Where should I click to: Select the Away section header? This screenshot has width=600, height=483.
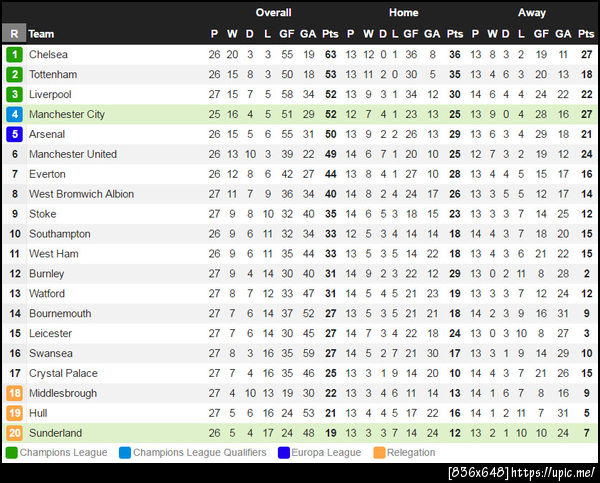(532, 13)
